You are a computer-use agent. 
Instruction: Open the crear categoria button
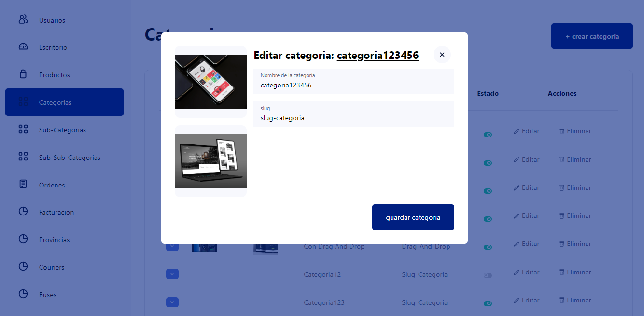coord(592,36)
